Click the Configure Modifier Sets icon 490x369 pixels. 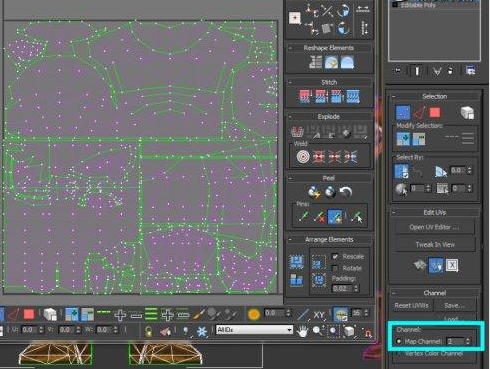470,71
